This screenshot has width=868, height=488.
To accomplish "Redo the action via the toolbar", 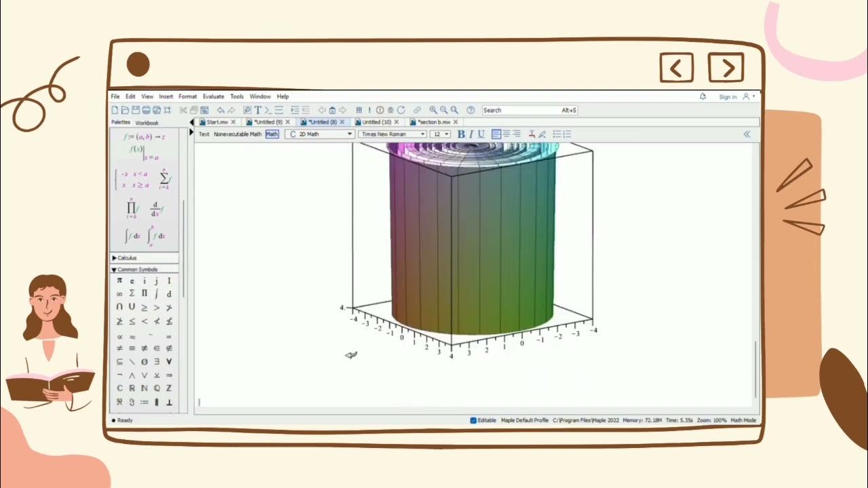I will click(x=231, y=110).
